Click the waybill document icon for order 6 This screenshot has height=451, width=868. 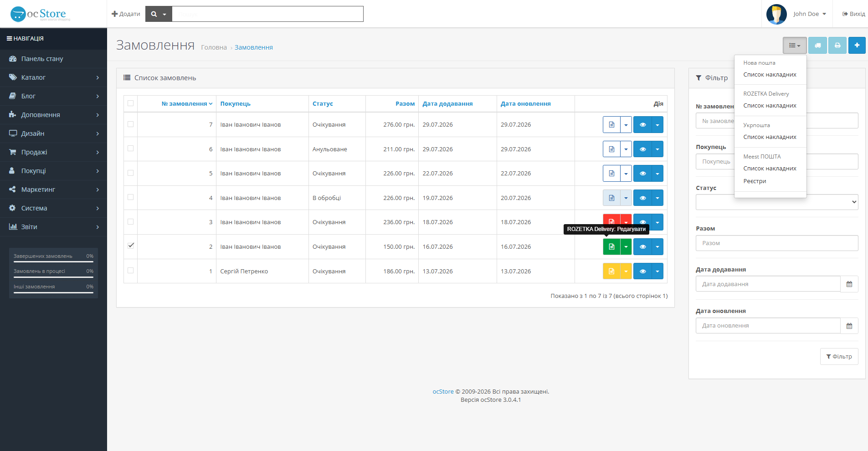pyautogui.click(x=611, y=149)
